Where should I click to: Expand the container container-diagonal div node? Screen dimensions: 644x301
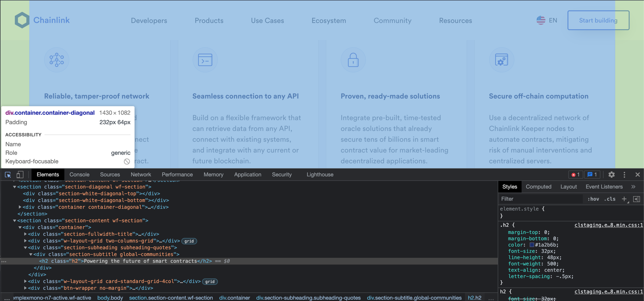coord(20,207)
